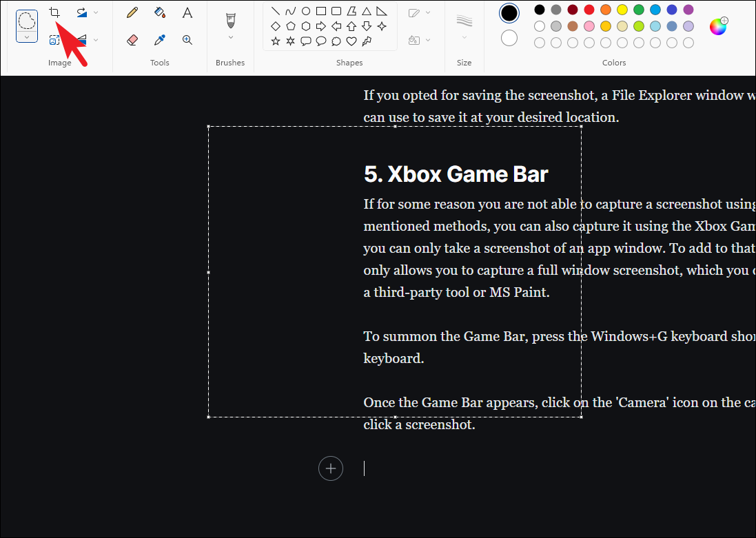
Task: Click the Magnifier zoom tool
Action: point(187,40)
